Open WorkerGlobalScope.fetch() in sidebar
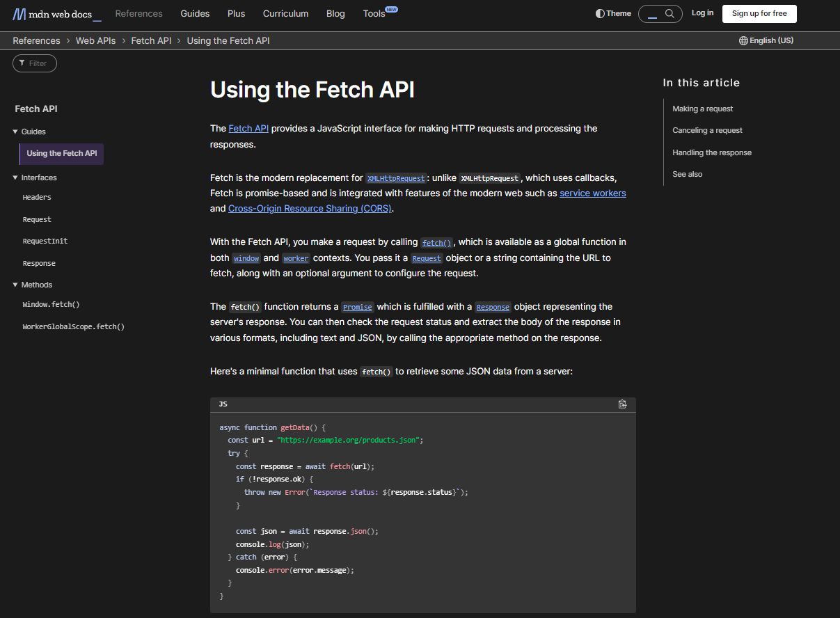The image size is (840, 618). click(74, 326)
